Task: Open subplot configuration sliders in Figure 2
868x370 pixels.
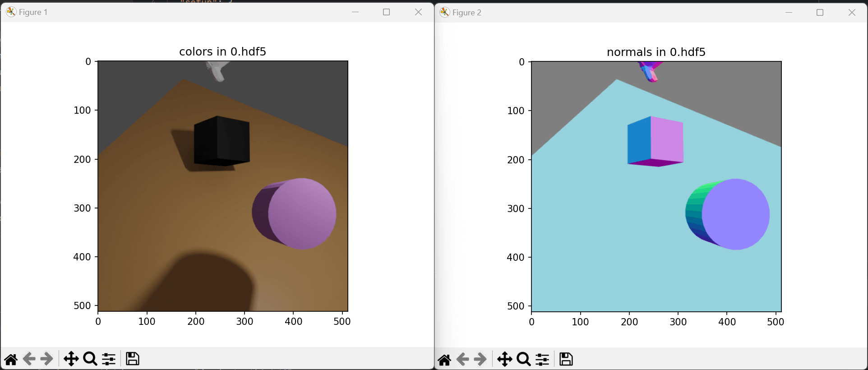Action: (x=542, y=360)
